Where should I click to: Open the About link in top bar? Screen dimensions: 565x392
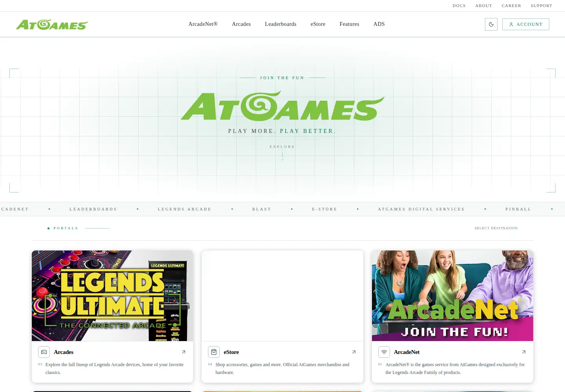click(483, 6)
